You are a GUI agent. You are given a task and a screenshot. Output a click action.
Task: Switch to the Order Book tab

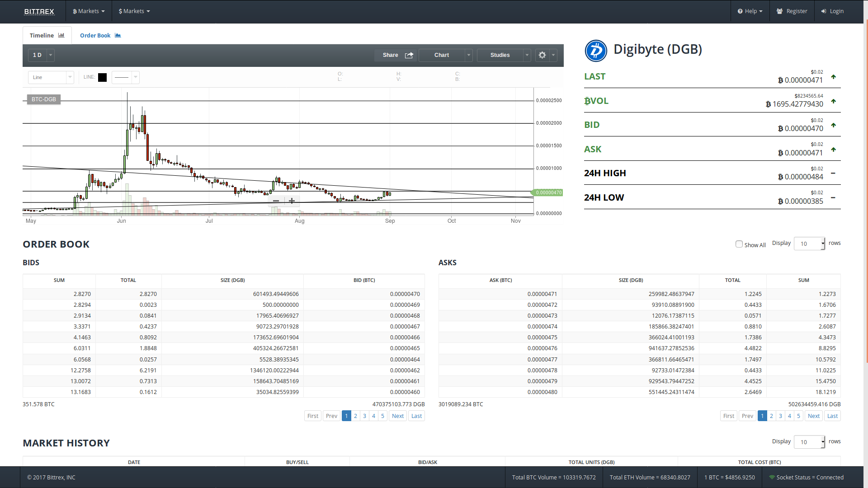point(100,35)
